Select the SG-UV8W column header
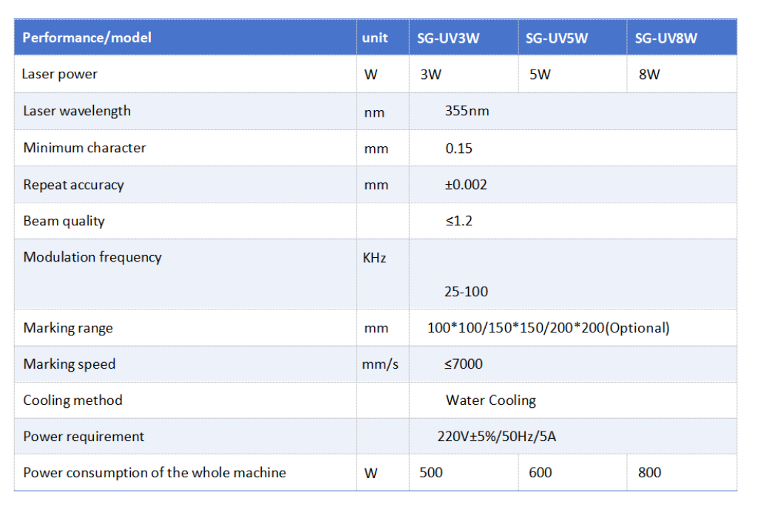 pyautogui.click(x=665, y=38)
